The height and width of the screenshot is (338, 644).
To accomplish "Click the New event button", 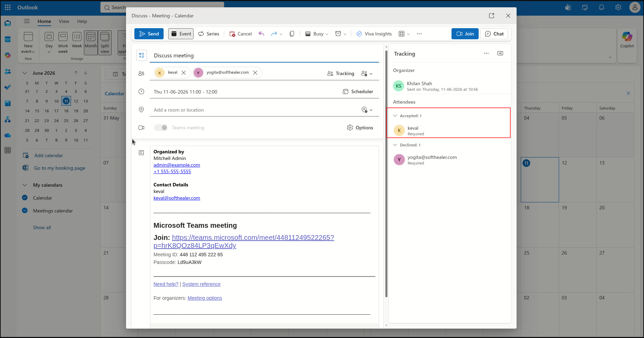I will click(28, 42).
